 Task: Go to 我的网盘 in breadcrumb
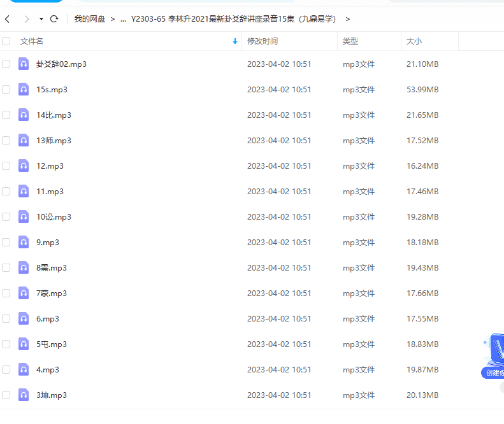point(90,19)
